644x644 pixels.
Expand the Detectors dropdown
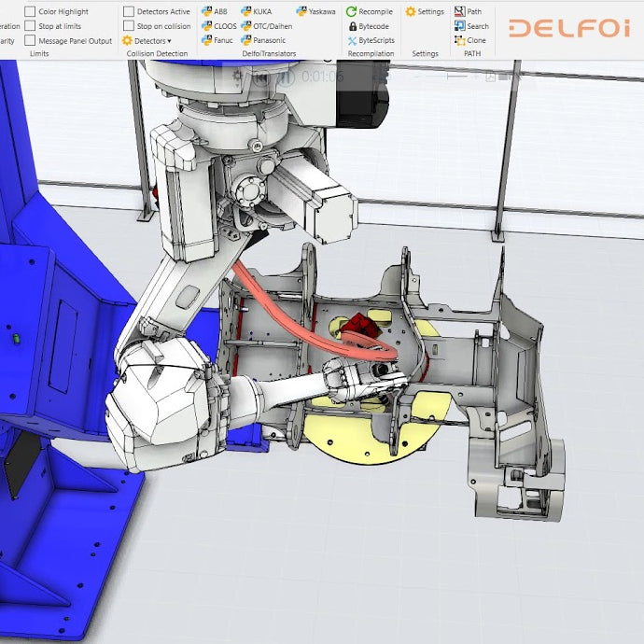(x=147, y=40)
